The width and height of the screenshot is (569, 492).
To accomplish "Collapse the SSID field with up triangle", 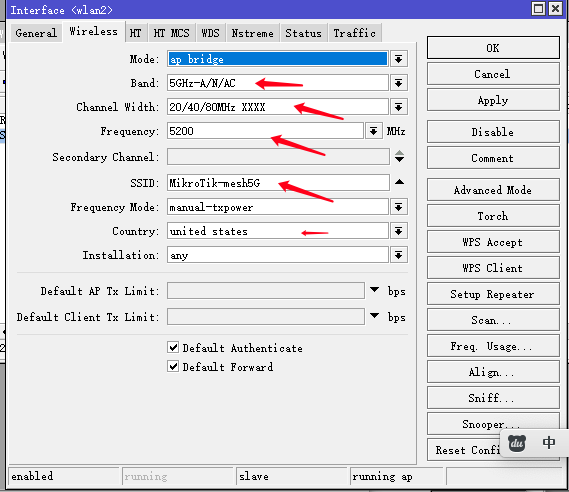I will (x=399, y=182).
